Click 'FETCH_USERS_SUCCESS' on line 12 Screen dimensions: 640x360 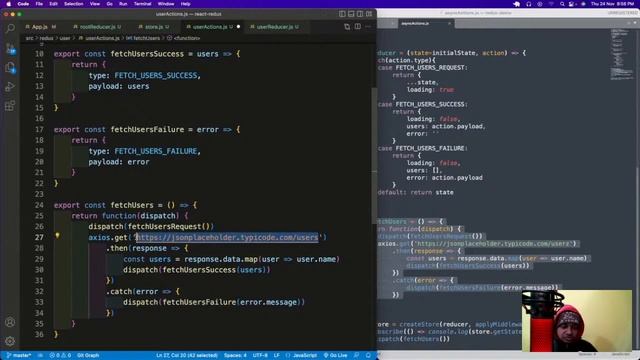click(156, 76)
